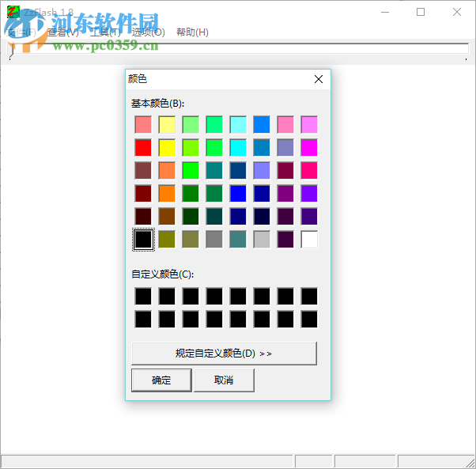This screenshot has height=469, width=476.
Task: Select the violet purple basic color swatch
Action: pyautogui.click(x=309, y=193)
